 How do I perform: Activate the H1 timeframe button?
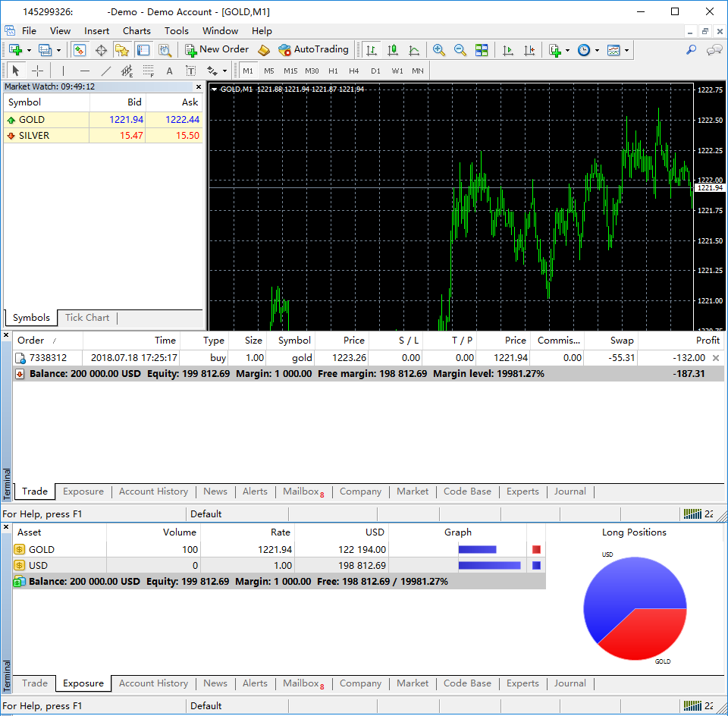pyautogui.click(x=333, y=71)
